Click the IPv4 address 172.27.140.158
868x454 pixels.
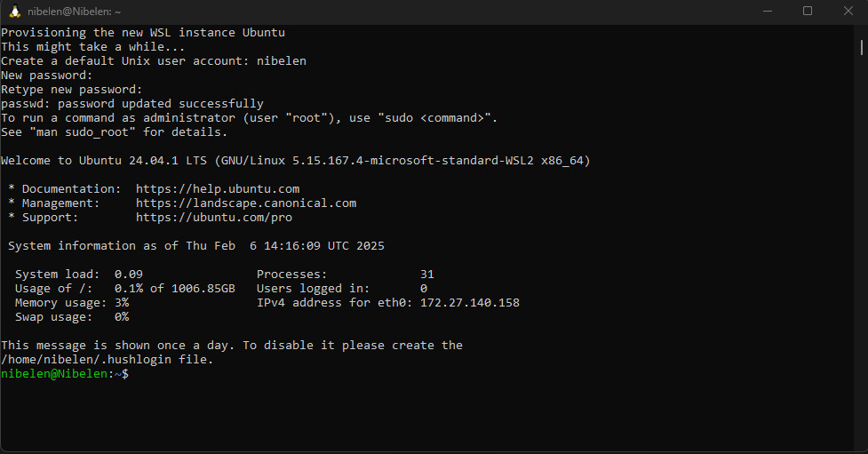[x=470, y=303]
